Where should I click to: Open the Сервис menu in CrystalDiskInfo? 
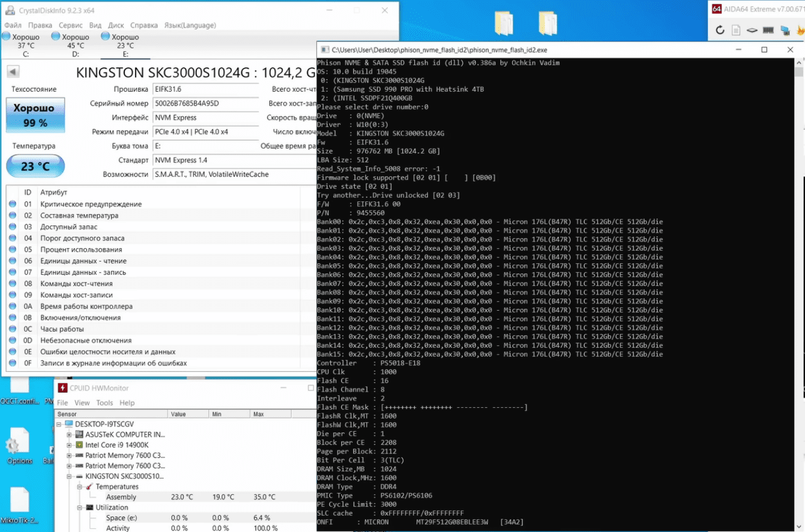(71, 25)
